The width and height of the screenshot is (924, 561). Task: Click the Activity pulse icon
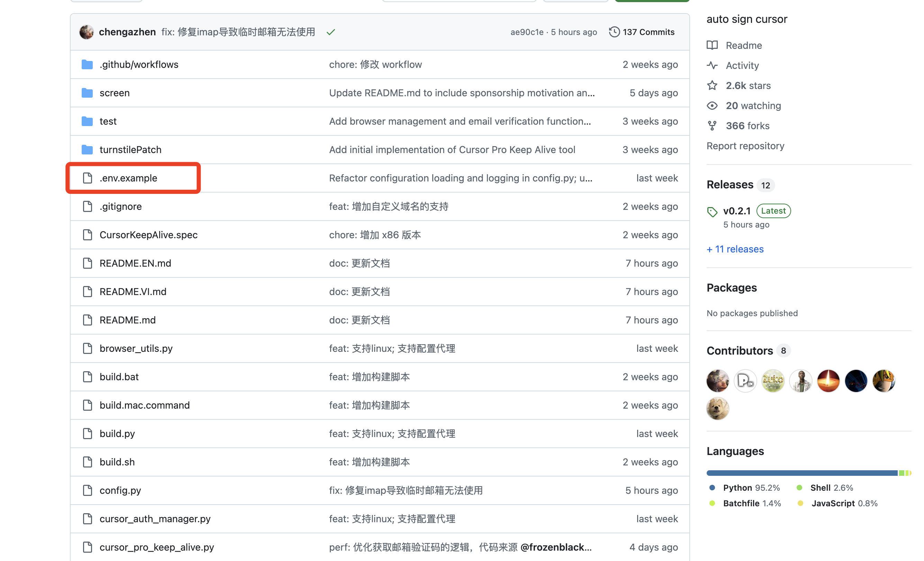point(712,65)
